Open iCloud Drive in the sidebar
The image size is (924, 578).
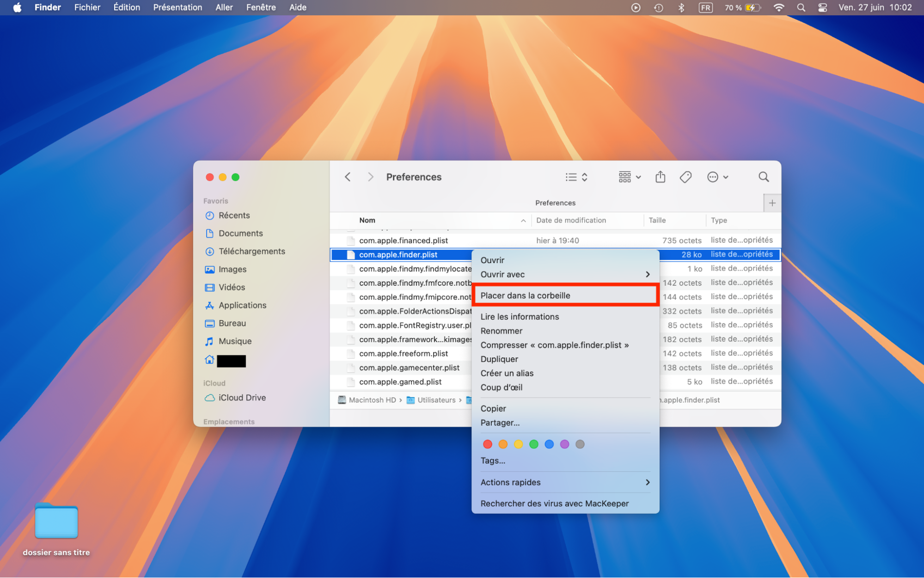[x=241, y=397]
